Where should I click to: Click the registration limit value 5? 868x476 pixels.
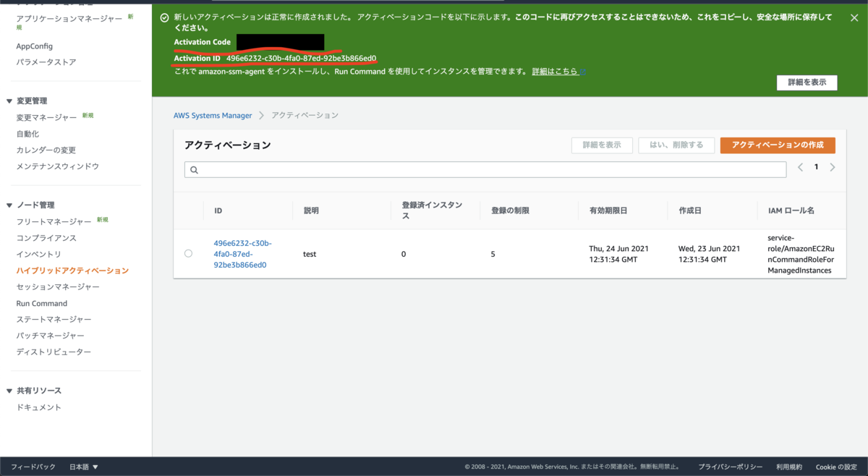point(493,254)
